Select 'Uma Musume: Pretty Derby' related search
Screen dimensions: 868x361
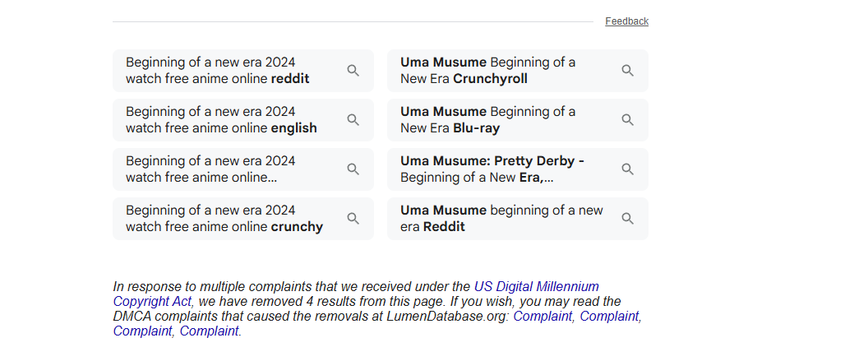click(x=518, y=169)
